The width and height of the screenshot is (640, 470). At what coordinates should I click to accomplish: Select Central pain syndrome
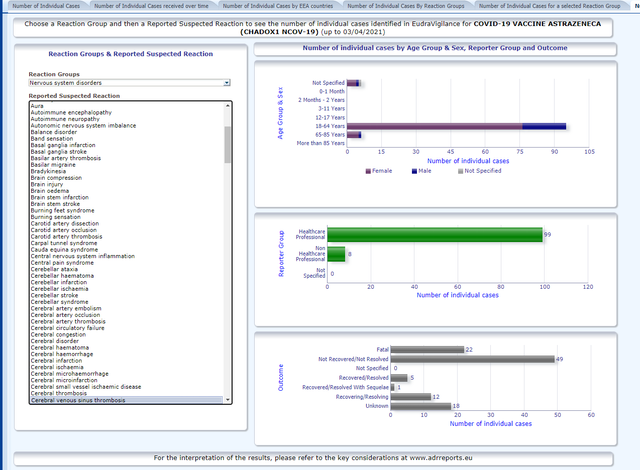tap(62, 262)
